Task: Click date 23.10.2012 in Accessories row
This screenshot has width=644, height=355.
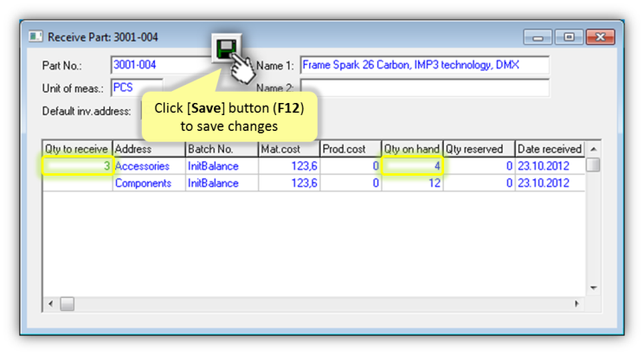Action: pyautogui.click(x=550, y=166)
